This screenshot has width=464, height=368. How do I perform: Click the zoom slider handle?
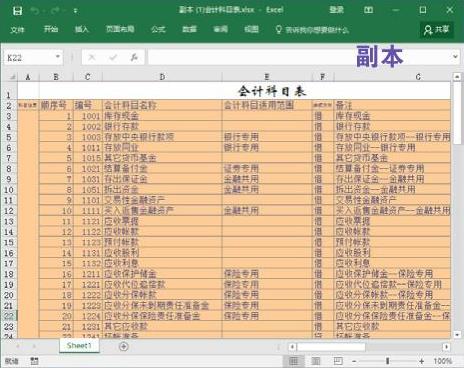point(387,361)
